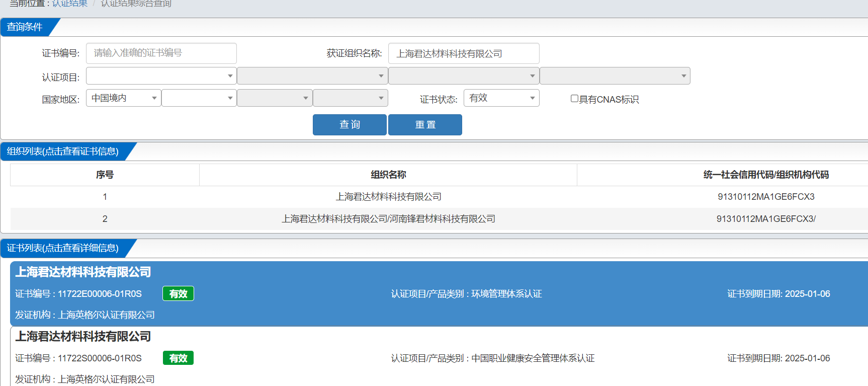
Task: Click the 组织名称 column header
Action: click(388, 175)
